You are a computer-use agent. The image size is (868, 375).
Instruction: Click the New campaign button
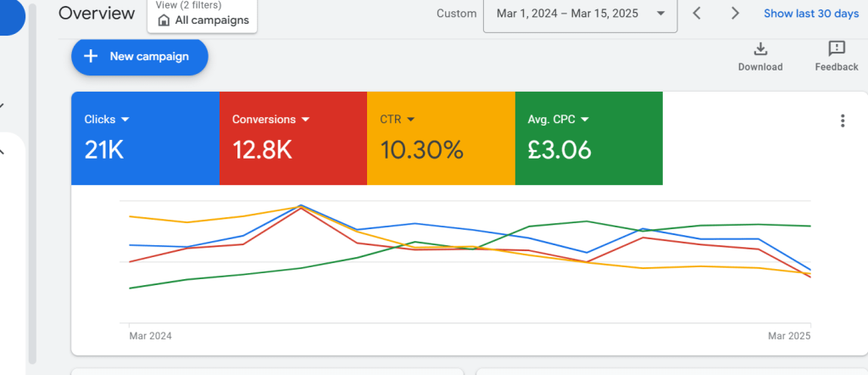click(139, 57)
